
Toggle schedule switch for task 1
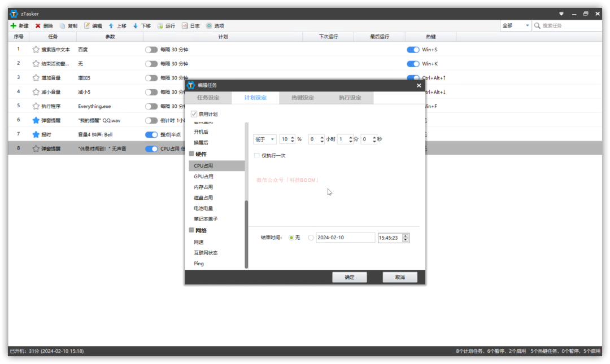[x=151, y=50]
